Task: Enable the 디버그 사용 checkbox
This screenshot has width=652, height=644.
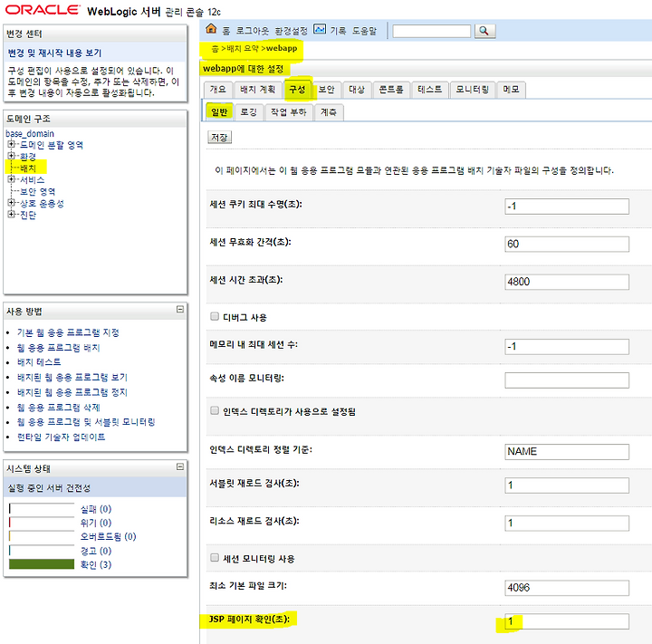Action: (215, 317)
